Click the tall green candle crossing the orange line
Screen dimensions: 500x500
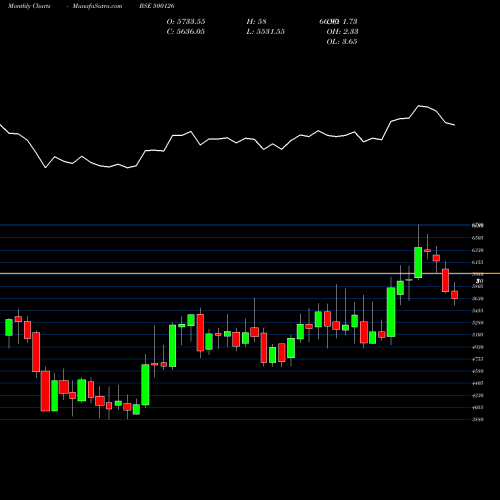coord(418,262)
